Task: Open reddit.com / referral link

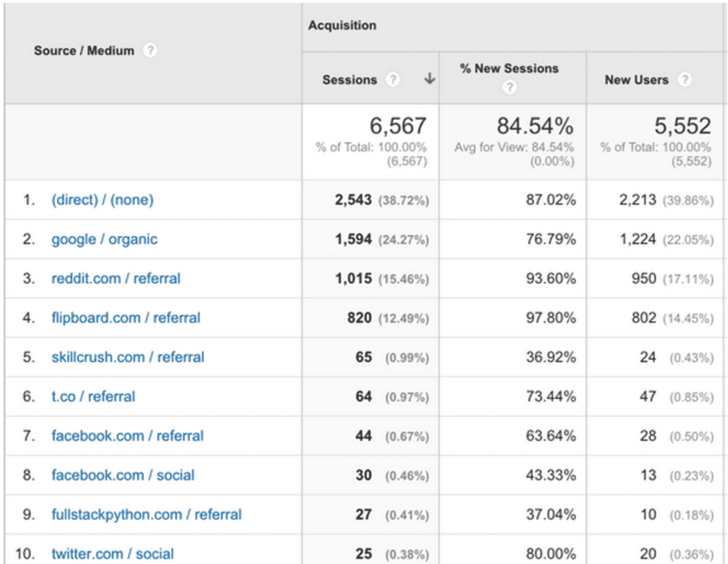Action: [x=116, y=279]
